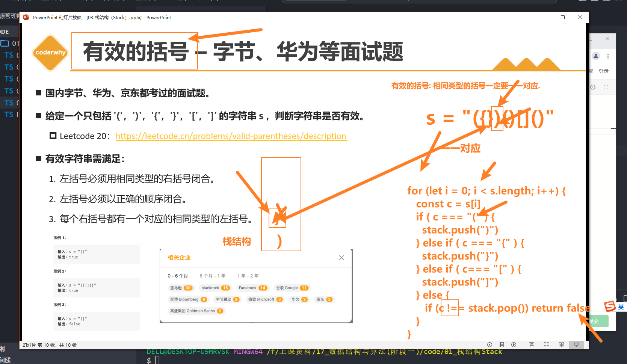The width and height of the screenshot is (627, 364).
Task: Open the See All Slides grid icon
Action: [547, 344]
